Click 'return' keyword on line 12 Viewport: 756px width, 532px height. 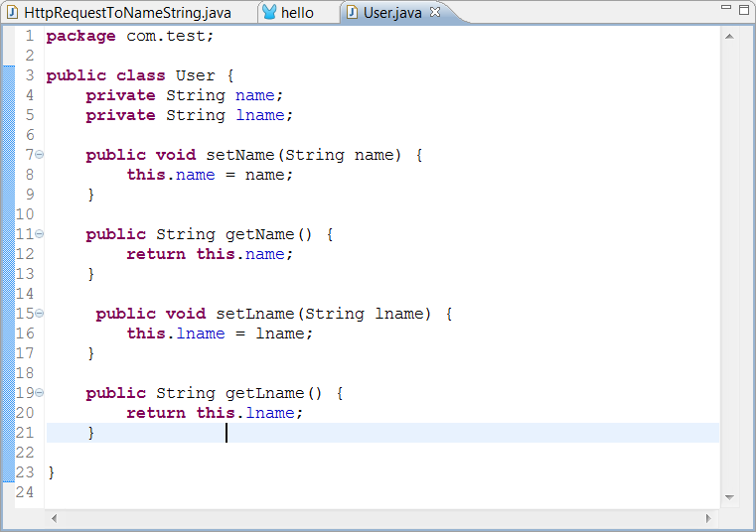(x=156, y=254)
